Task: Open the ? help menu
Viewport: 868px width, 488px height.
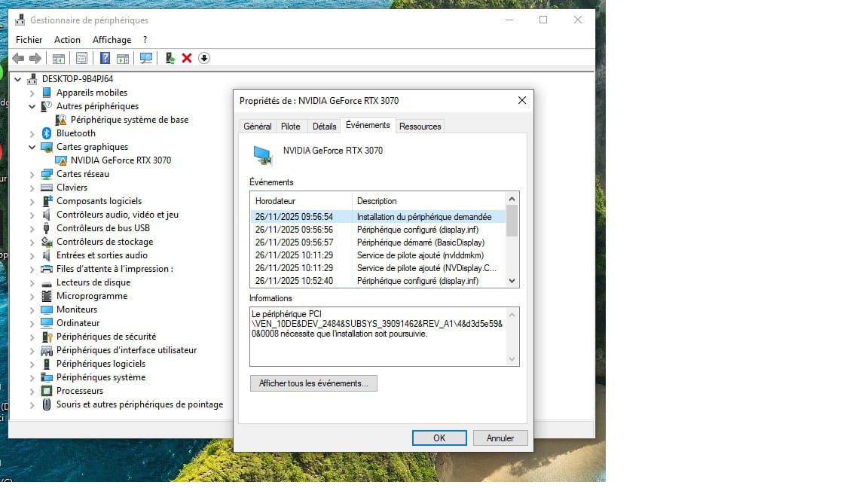Action: [145, 40]
